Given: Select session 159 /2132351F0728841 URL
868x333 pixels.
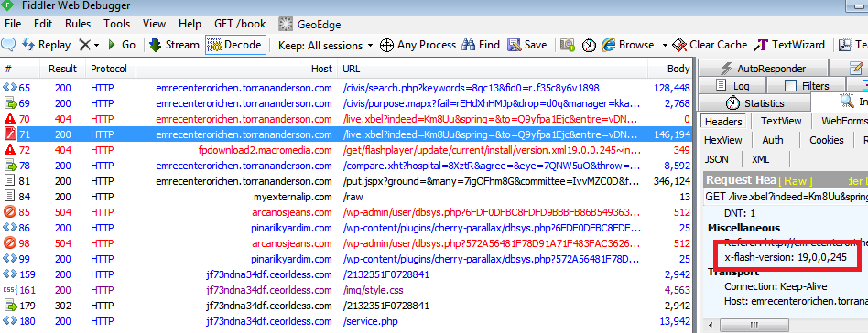Looking at the screenshot, I should point(385,274).
